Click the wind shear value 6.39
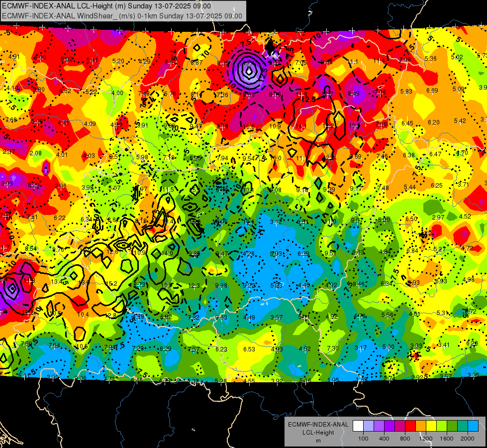This screenshot has width=487, height=448. (x=303, y=254)
